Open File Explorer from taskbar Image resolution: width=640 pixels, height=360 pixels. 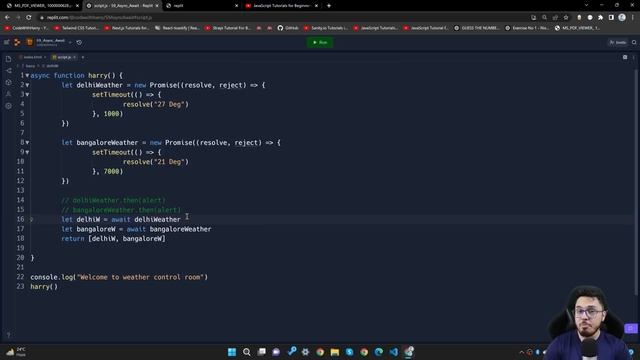coord(335,352)
